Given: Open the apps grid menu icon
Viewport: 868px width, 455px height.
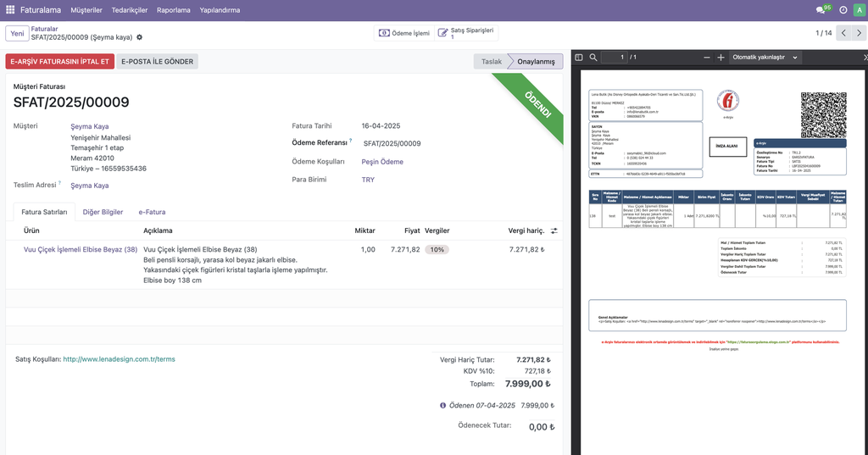Looking at the screenshot, I should point(10,10).
